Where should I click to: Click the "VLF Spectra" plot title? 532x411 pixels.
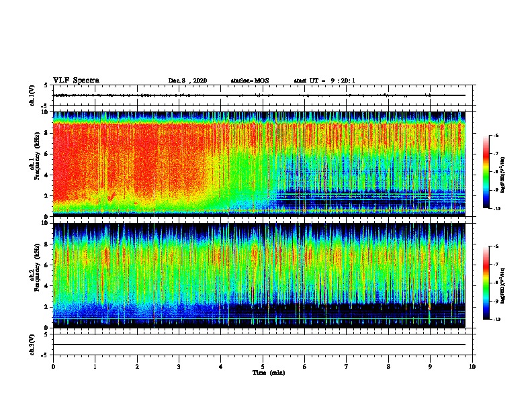pyautogui.click(x=76, y=81)
